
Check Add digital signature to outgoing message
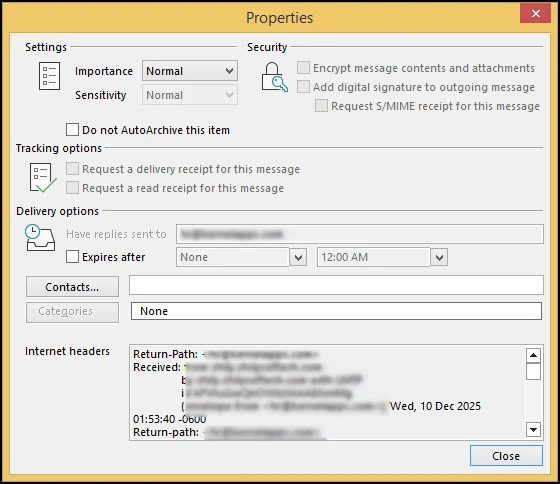(303, 86)
